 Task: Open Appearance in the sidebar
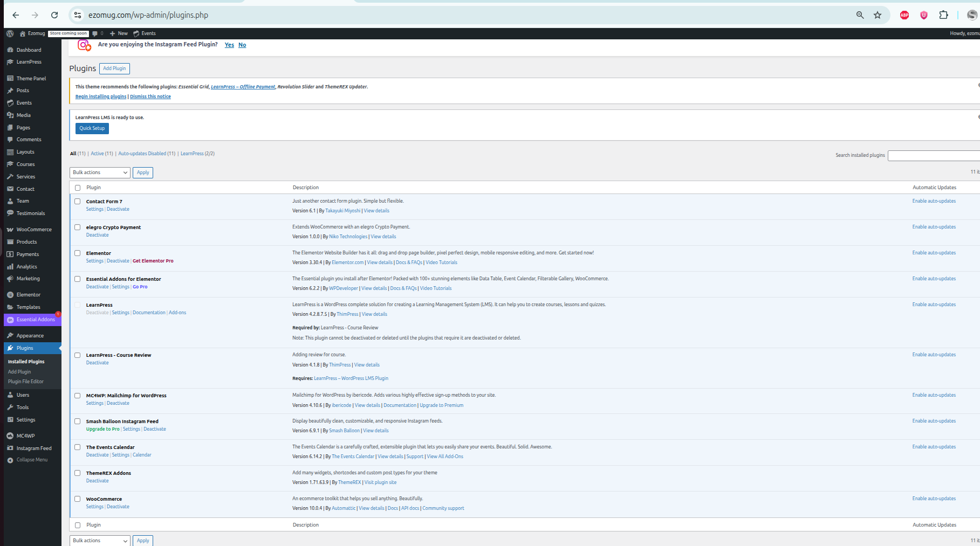click(x=30, y=336)
